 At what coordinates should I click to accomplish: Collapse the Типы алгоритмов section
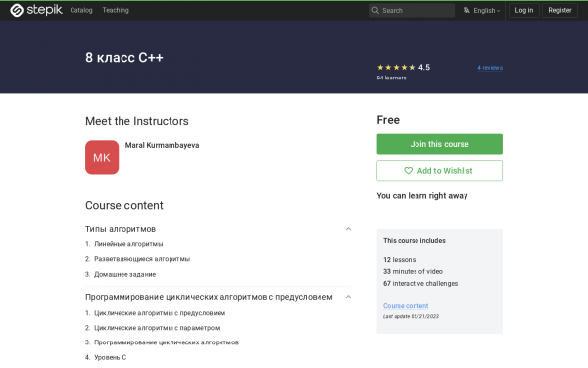[348, 229]
